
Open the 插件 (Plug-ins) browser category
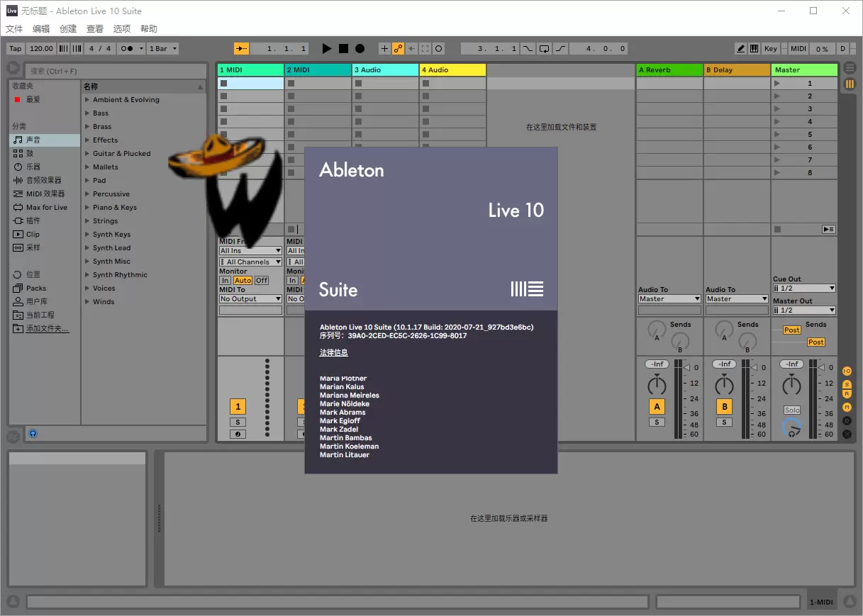(x=45, y=220)
